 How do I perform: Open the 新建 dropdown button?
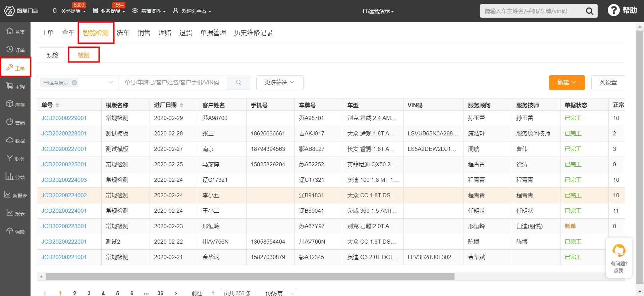click(567, 82)
